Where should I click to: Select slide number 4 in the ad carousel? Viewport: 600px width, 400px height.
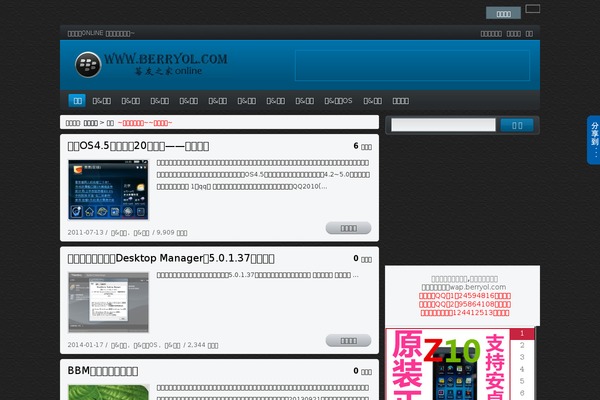522,369
